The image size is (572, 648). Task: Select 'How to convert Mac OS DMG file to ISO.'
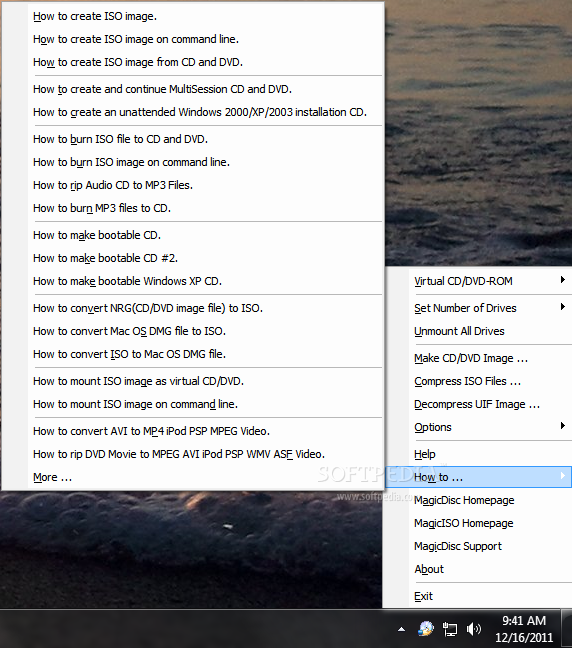(x=193, y=331)
